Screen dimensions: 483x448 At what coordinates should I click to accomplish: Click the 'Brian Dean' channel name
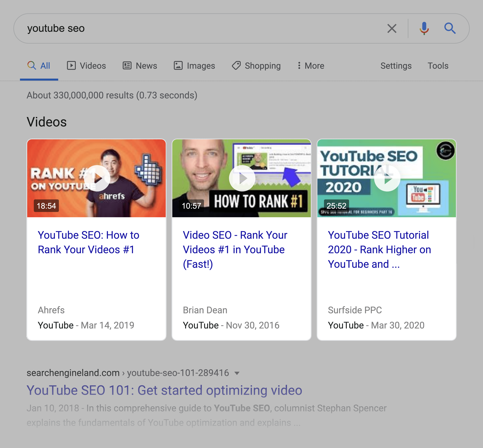(205, 310)
